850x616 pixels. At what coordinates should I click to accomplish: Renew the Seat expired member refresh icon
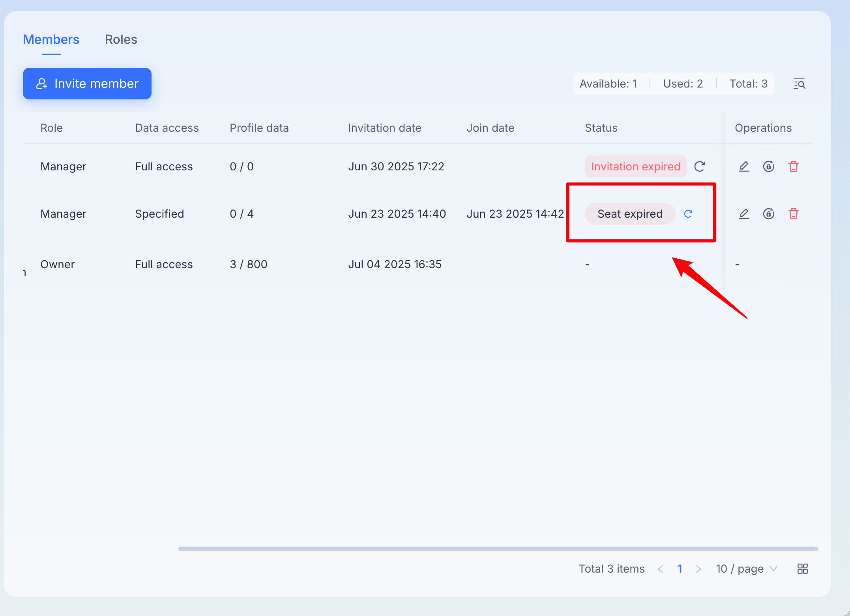[688, 214]
